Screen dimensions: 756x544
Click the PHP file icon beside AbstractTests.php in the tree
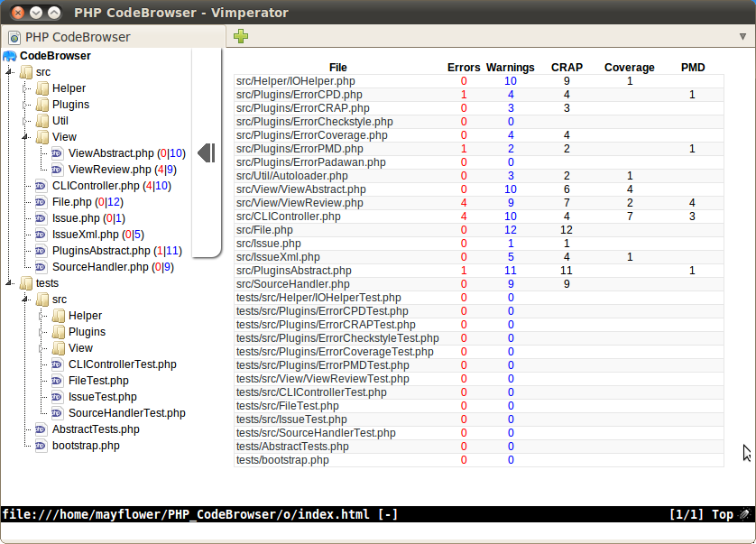41,429
